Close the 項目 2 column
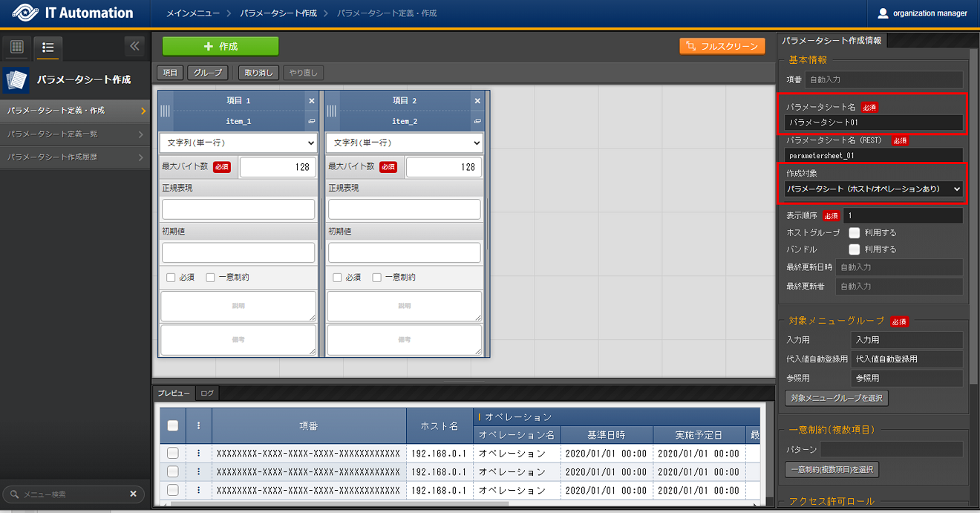The height and width of the screenshot is (513, 980). click(x=477, y=100)
